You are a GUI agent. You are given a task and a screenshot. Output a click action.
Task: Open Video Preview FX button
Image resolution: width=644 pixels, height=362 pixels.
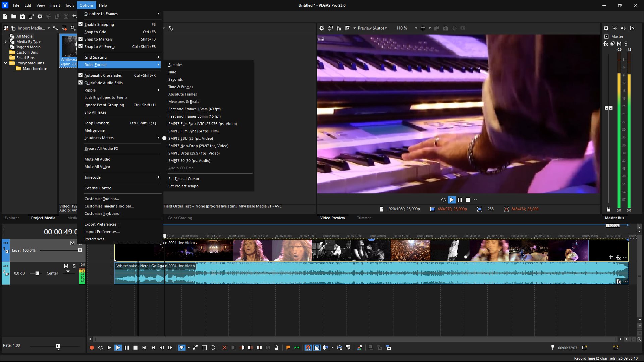pos(339,28)
